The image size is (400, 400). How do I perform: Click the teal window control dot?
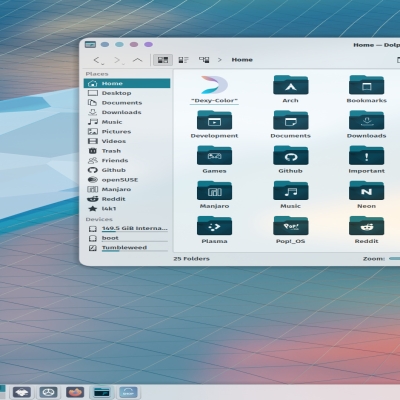click(119, 44)
